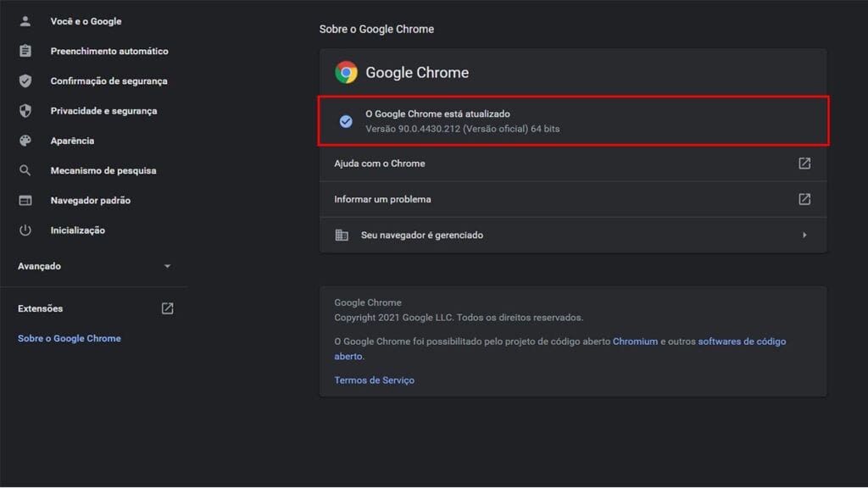
Task: Click the clipboard icon for Preenchimento automático
Action: pyautogui.click(x=25, y=51)
